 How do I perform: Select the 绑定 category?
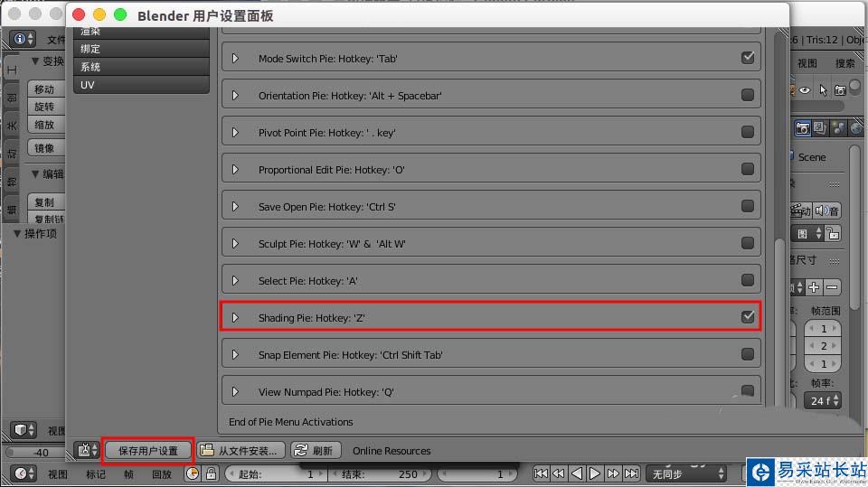pyautogui.click(x=141, y=49)
